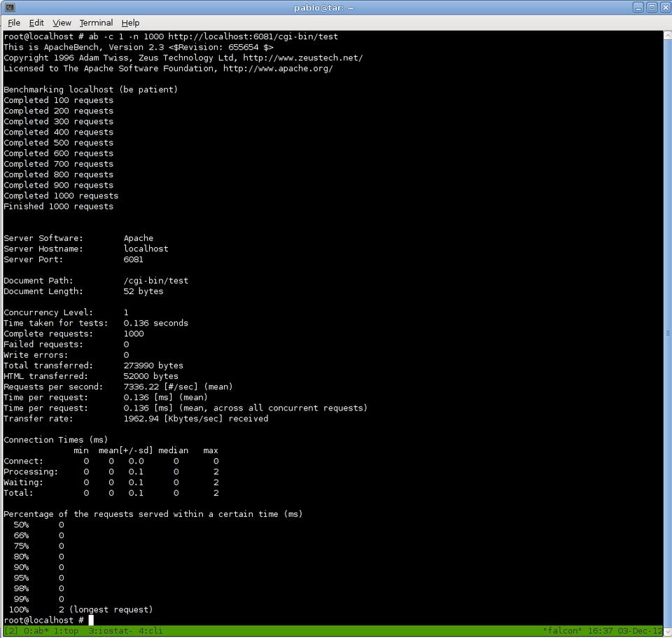Screen dimensions: 672x638
Task: Click the scrollbar down arrow
Action: 666,632
